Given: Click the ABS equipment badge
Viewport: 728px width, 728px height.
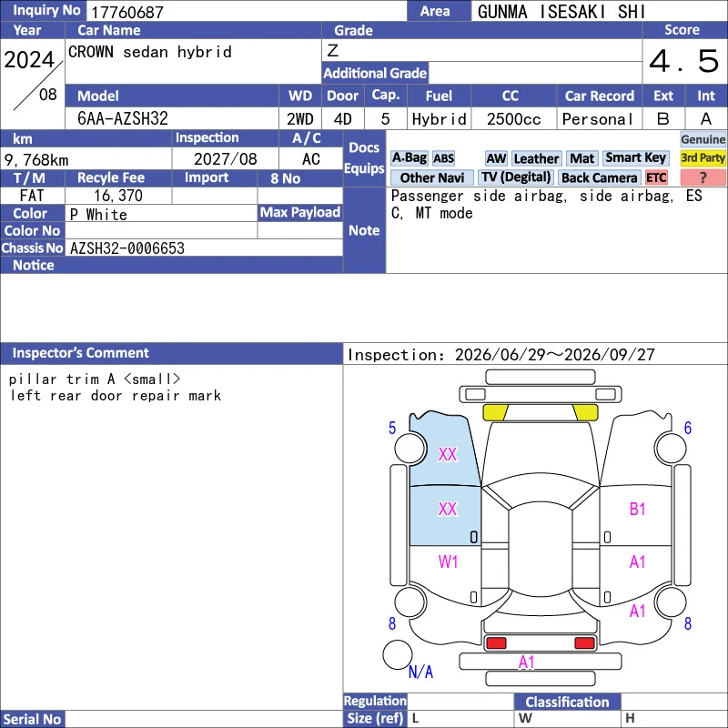Looking at the screenshot, I should pyautogui.click(x=443, y=158).
